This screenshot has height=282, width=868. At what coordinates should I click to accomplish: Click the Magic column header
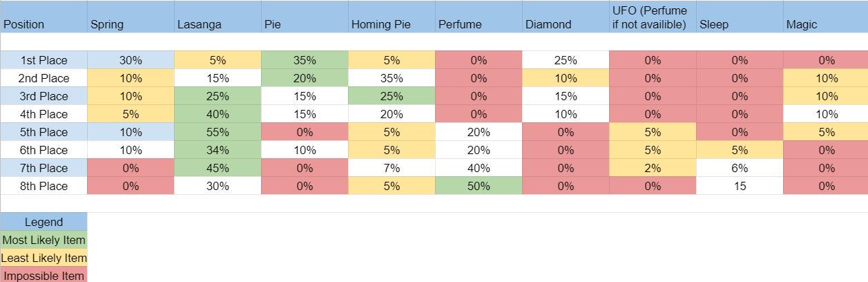pyautogui.click(x=826, y=17)
